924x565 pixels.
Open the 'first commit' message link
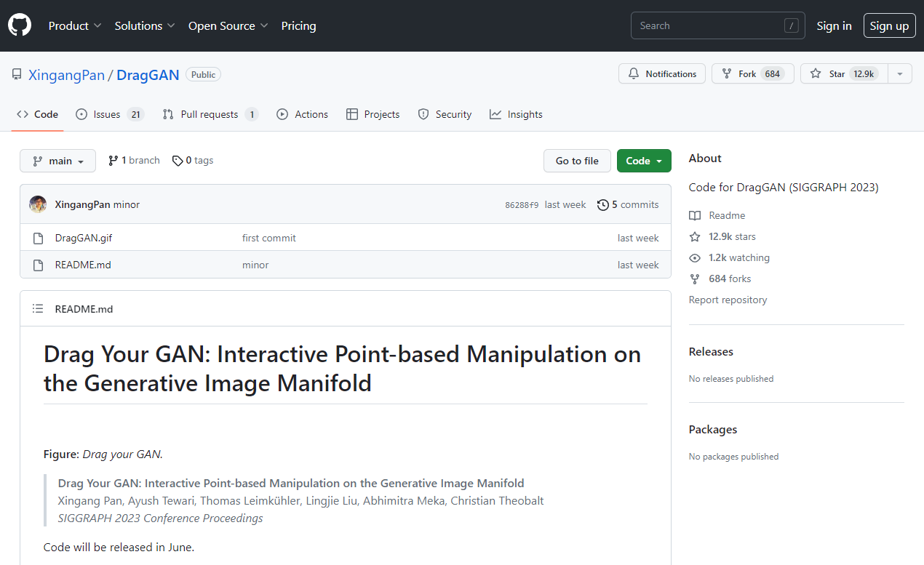(x=269, y=238)
